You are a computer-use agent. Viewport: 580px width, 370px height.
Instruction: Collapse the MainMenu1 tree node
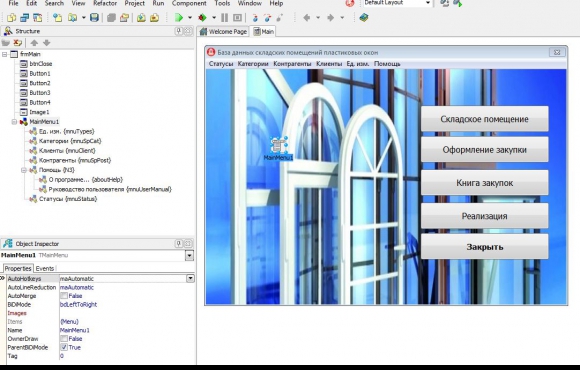point(14,122)
